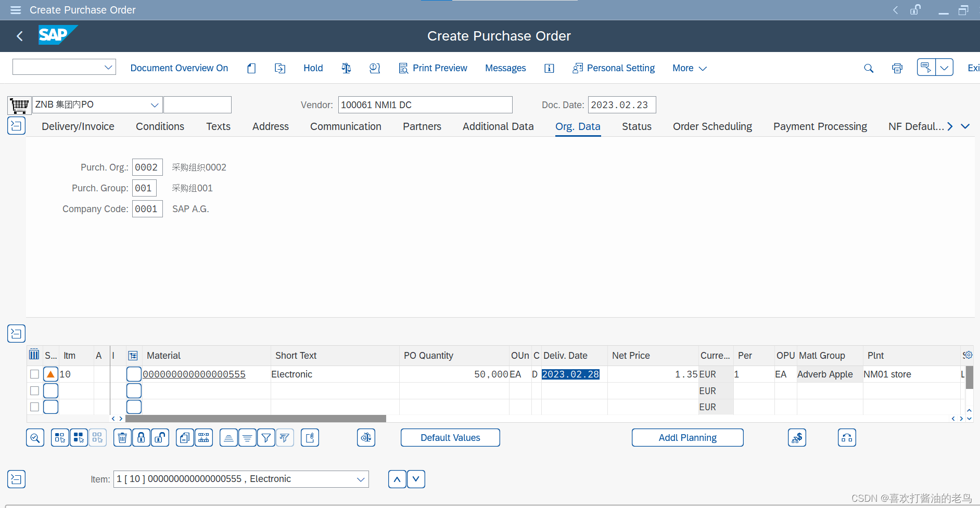Click the Sort Ascending icon
This screenshot has width=980, height=508.
[x=228, y=437]
